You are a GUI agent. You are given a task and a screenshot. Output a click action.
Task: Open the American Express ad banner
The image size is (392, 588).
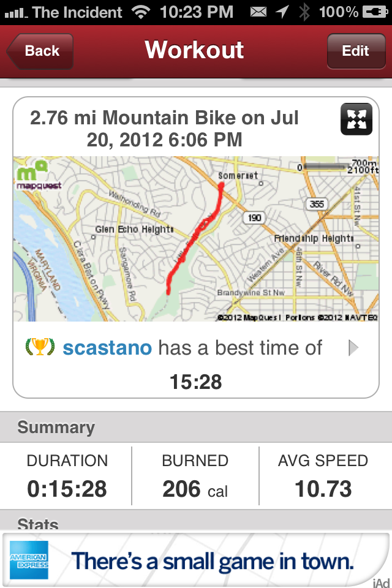196,560
